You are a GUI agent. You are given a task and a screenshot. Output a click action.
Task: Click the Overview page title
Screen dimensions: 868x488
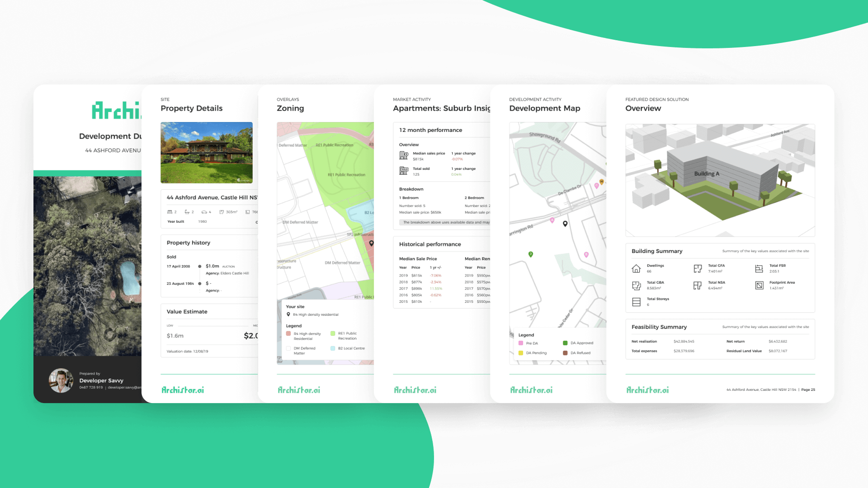coord(643,108)
